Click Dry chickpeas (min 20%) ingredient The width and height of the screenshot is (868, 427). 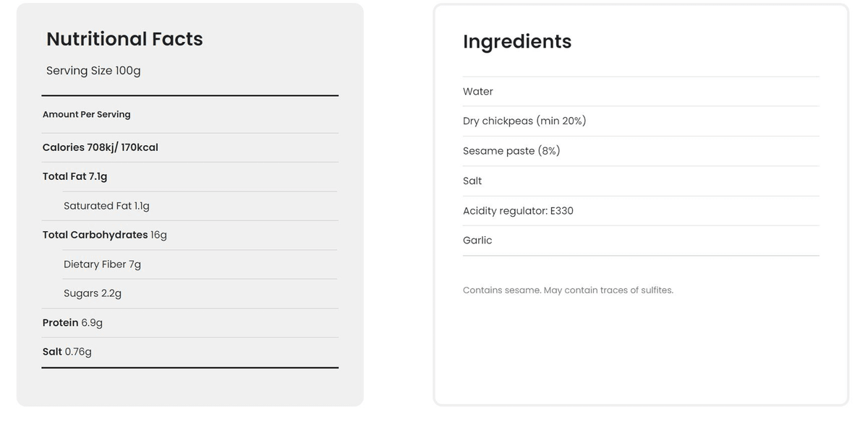pos(641,121)
